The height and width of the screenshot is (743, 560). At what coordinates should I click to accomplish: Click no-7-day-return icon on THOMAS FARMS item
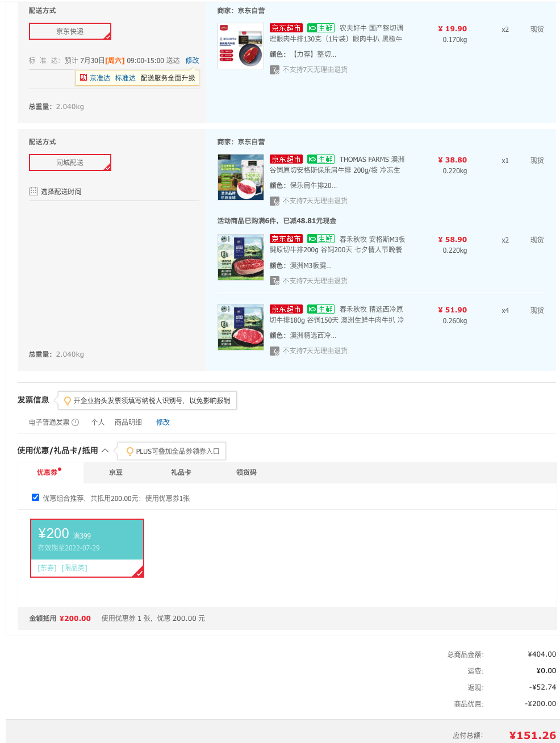point(274,201)
